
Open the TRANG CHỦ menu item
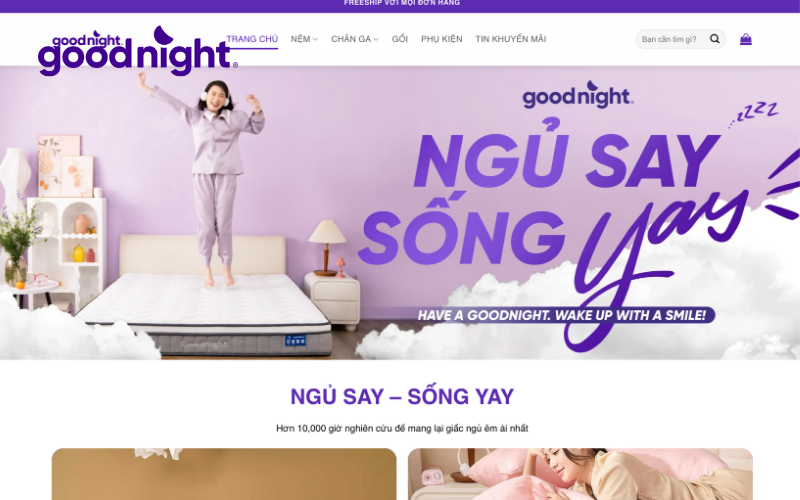pyautogui.click(x=252, y=39)
